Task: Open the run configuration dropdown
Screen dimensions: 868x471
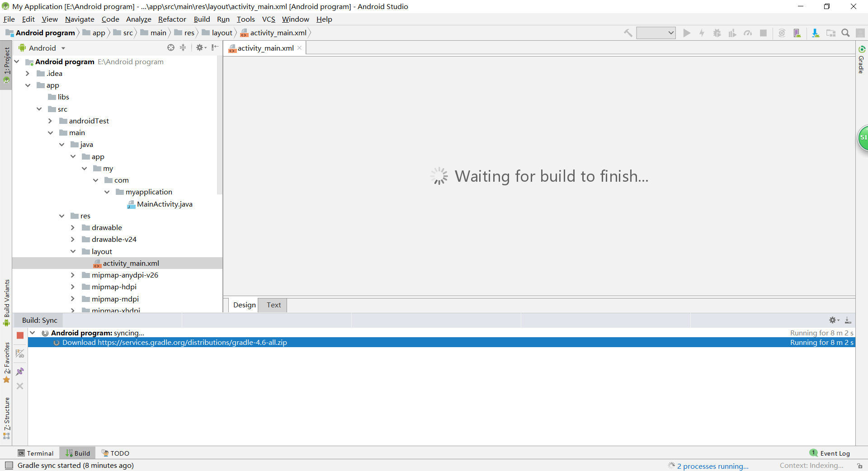Action: (656, 33)
